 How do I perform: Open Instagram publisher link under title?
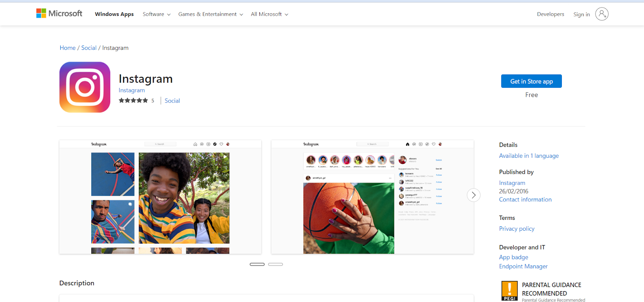pos(132,90)
